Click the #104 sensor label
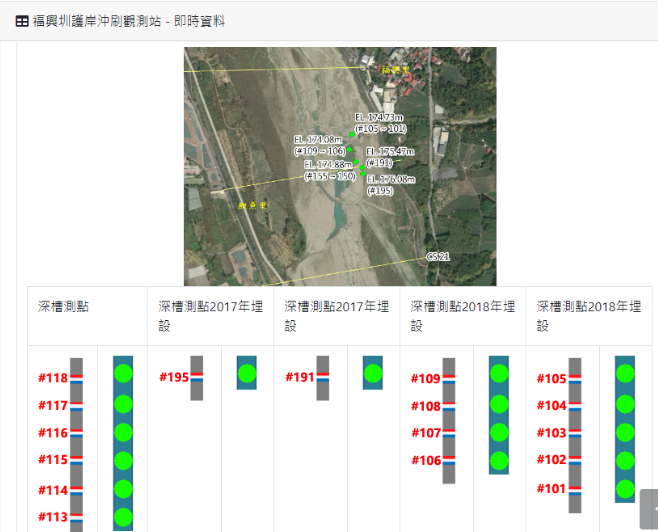Image resolution: width=658 pixels, height=532 pixels. (x=552, y=405)
